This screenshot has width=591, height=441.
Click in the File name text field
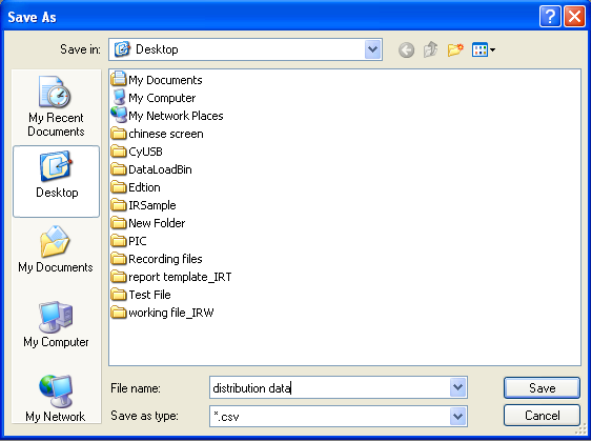coord(330,387)
